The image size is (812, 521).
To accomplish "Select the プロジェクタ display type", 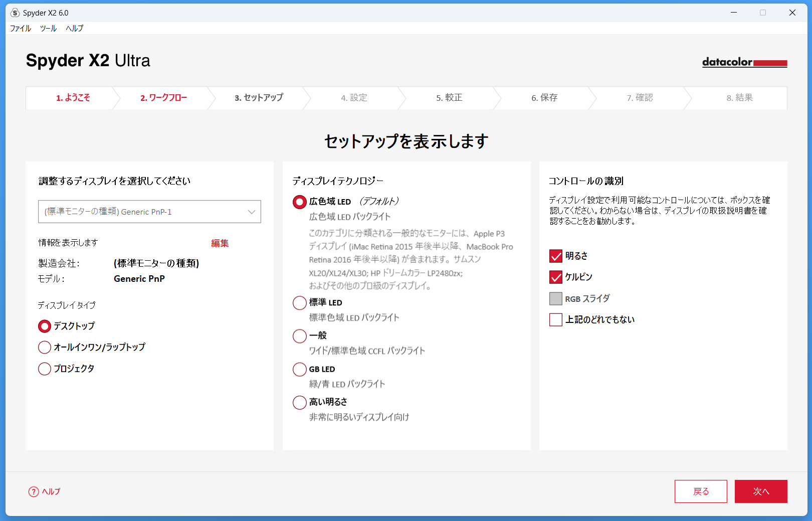I will click(x=45, y=369).
